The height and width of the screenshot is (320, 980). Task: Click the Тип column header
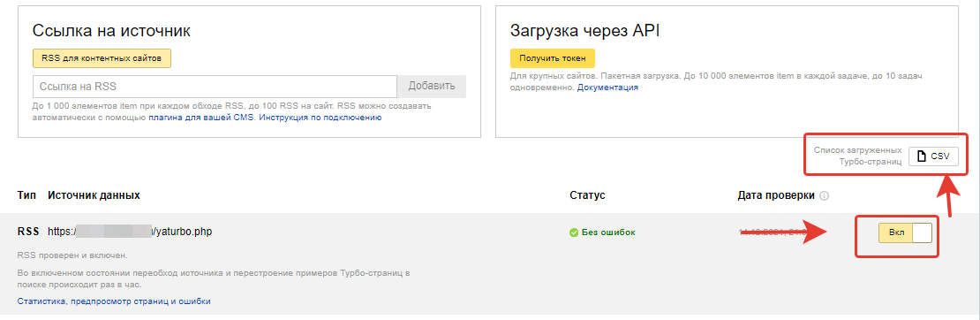coord(26,195)
